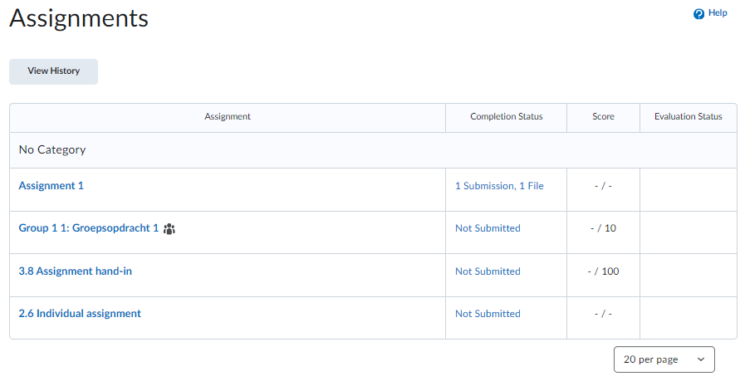Screen dimensions: 740x386
Task: View the 1 Submission, 1 File status link
Action: point(499,186)
